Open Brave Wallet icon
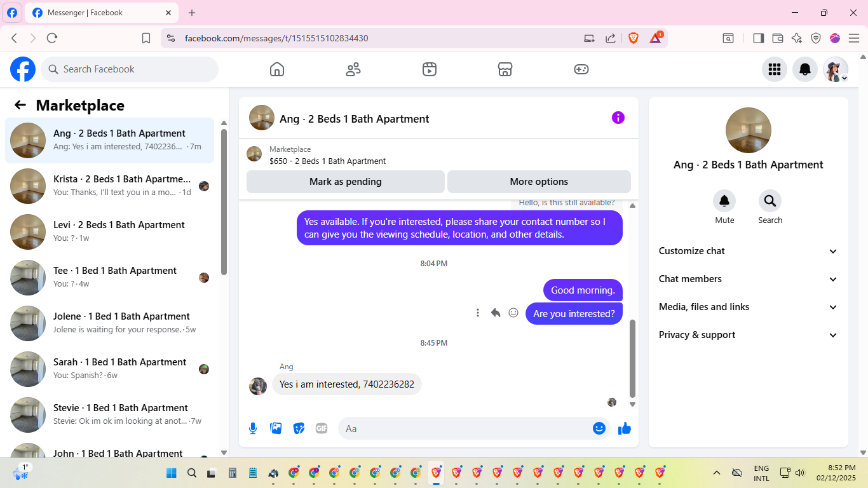The width and height of the screenshot is (868, 488). coord(778,38)
